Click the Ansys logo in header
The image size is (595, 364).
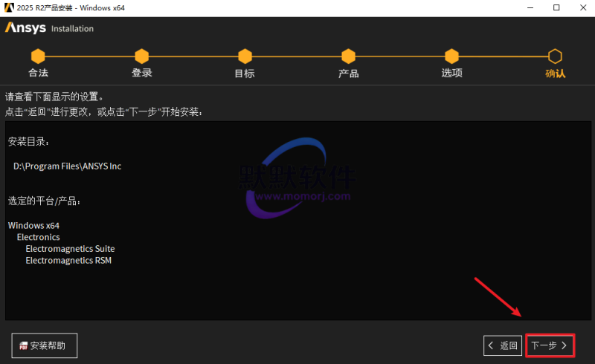click(25, 28)
